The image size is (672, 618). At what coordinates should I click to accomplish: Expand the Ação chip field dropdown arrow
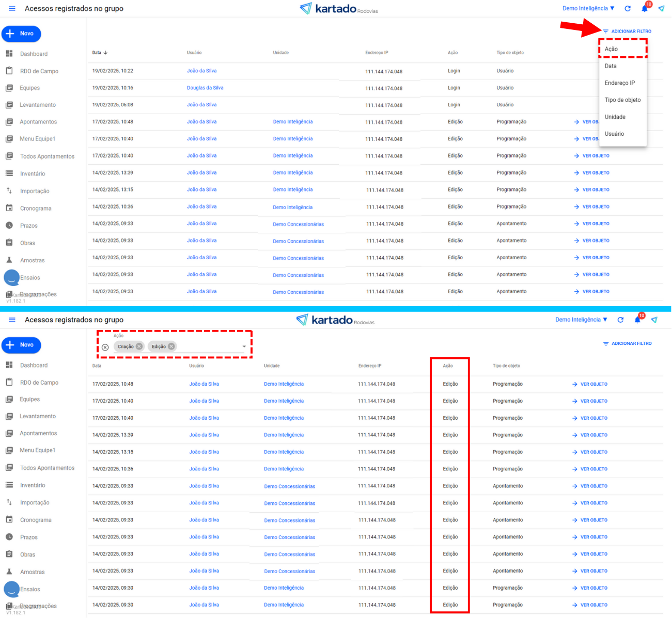244,346
